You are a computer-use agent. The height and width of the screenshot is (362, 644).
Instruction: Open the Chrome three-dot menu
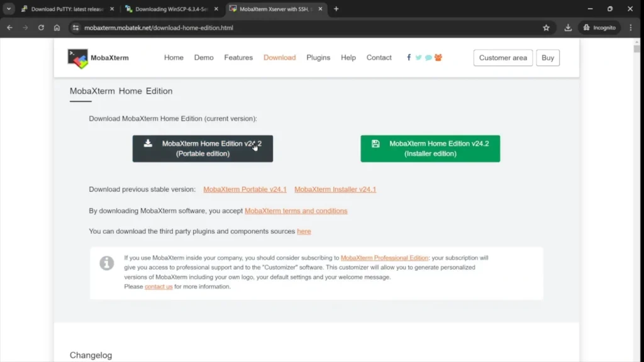click(x=631, y=28)
